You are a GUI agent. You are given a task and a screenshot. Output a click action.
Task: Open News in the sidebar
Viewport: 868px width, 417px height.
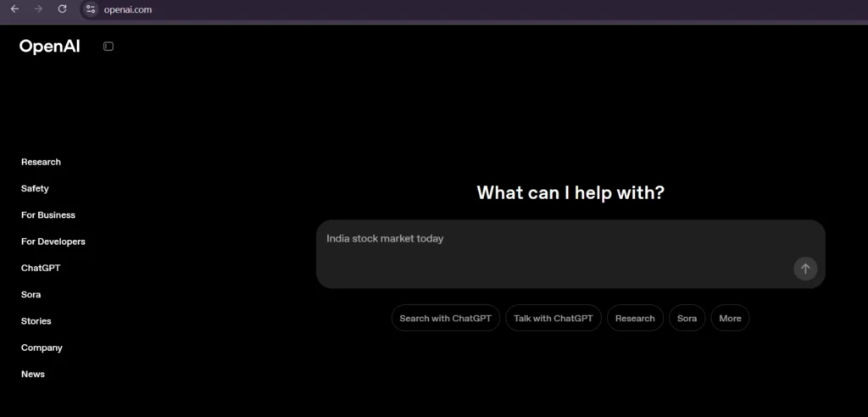(x=33, y=375)
